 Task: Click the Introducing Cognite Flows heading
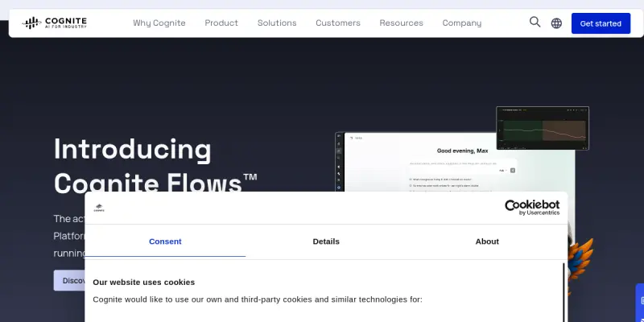(155, 166)
